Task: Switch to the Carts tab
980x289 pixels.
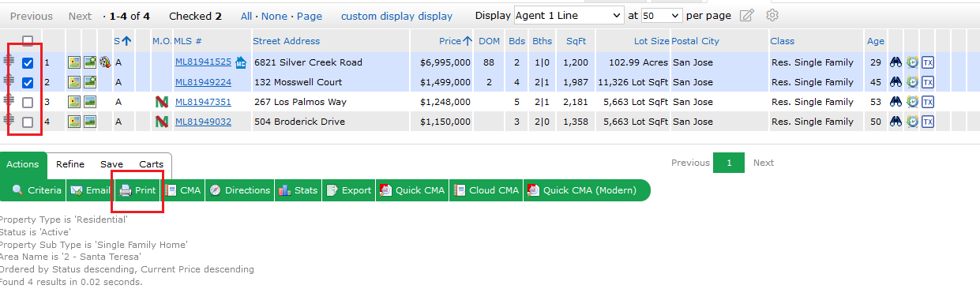Action: (x=151, y=164)
